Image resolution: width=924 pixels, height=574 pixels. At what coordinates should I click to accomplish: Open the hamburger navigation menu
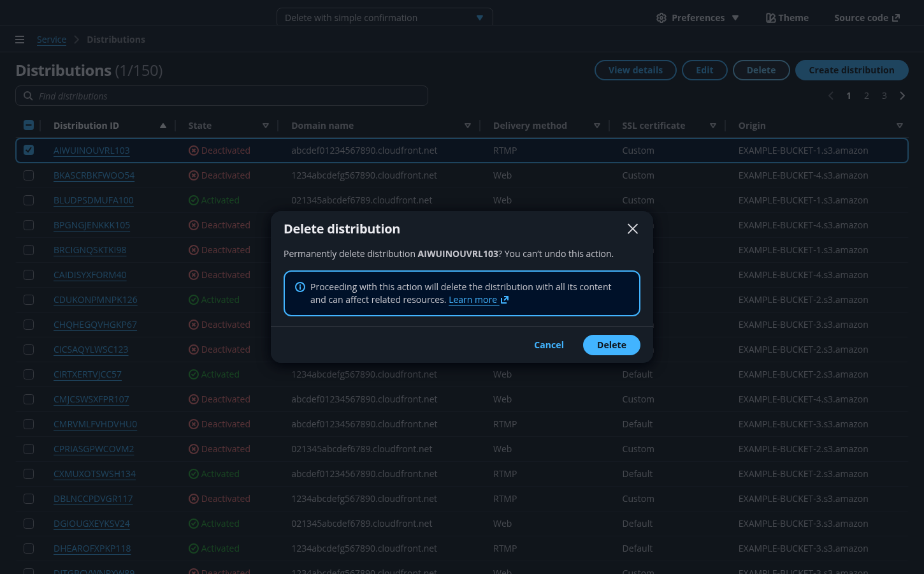click(20, 40)
